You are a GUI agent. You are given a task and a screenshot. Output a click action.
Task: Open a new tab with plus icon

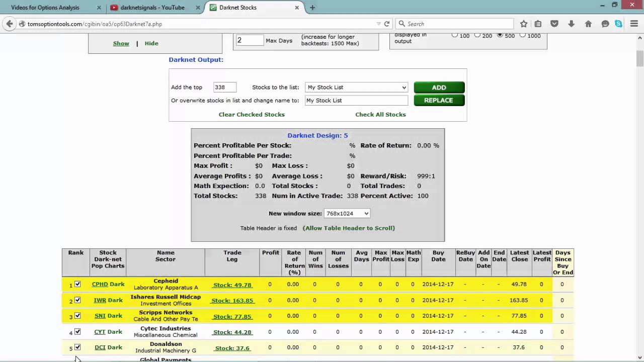pyautogui.click(x=312, y=8)
